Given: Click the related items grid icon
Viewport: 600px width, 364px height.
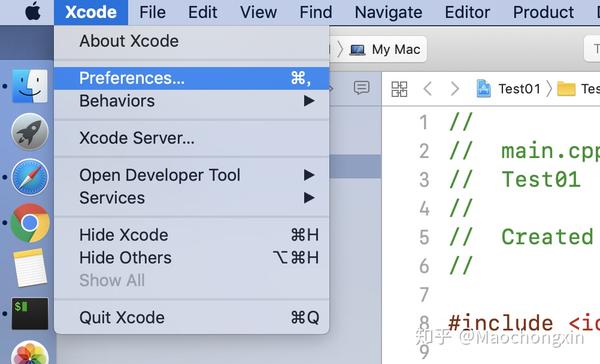Looking at the screenshot, I should click(x=399, y=89).
